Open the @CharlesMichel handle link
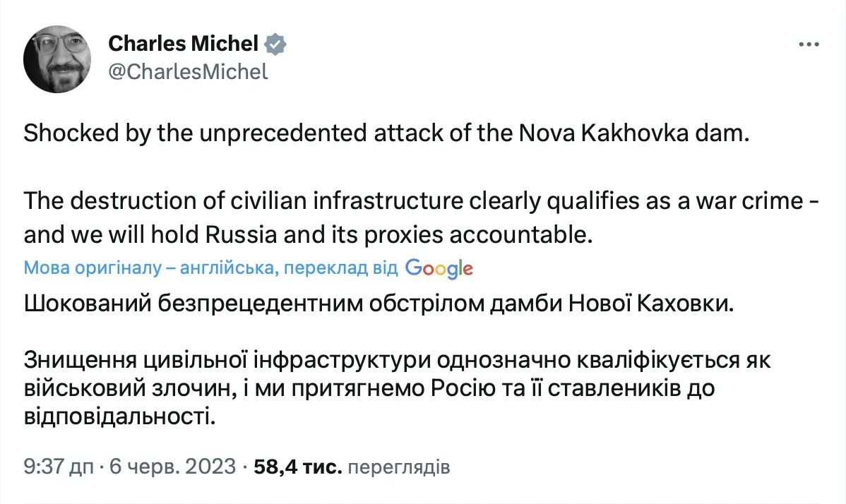The height and width of the screenshot is (504, 846). 188,71
